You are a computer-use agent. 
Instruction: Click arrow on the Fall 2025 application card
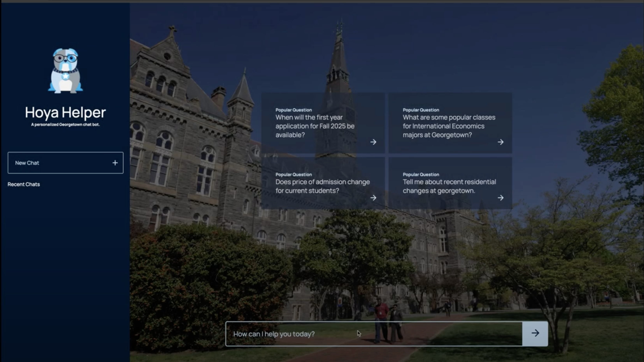[373, 142]
